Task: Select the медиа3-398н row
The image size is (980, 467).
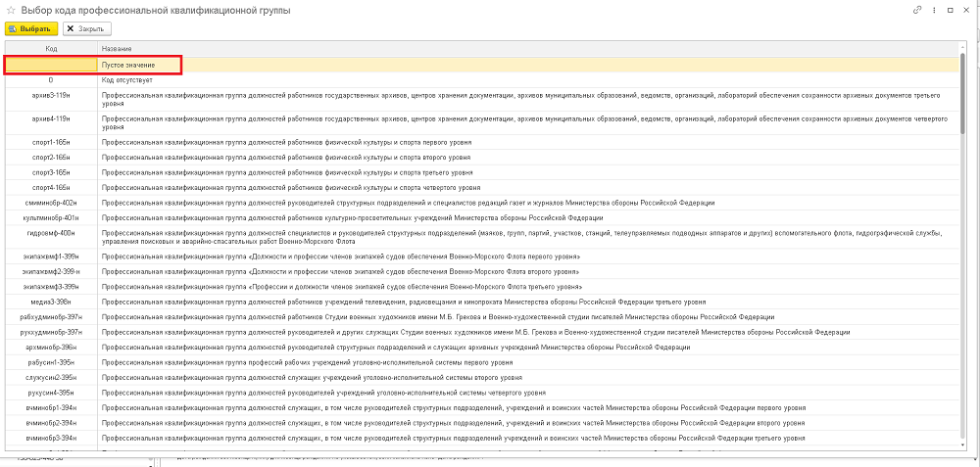Action: pyautogui.click(x=50, y=303)
